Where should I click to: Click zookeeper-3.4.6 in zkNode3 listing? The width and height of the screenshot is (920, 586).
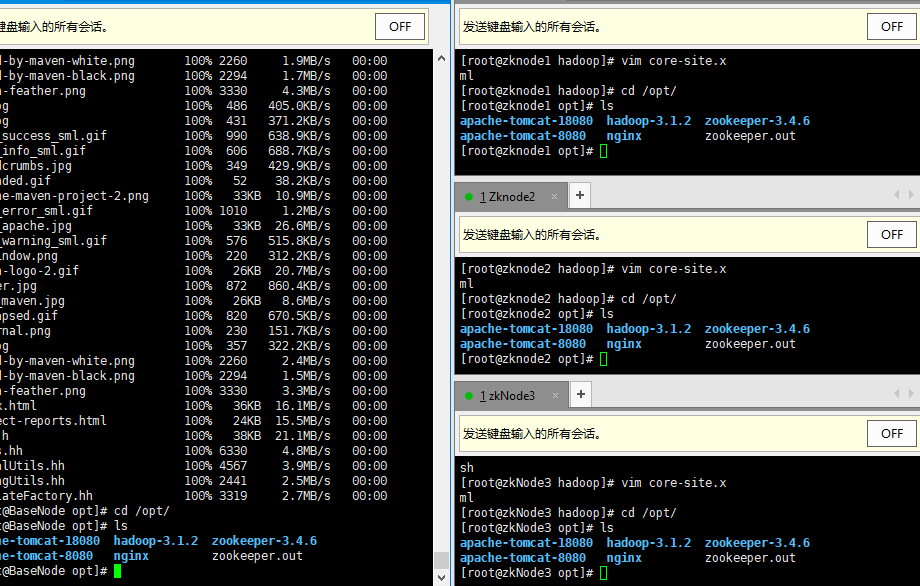pos(757,543)
